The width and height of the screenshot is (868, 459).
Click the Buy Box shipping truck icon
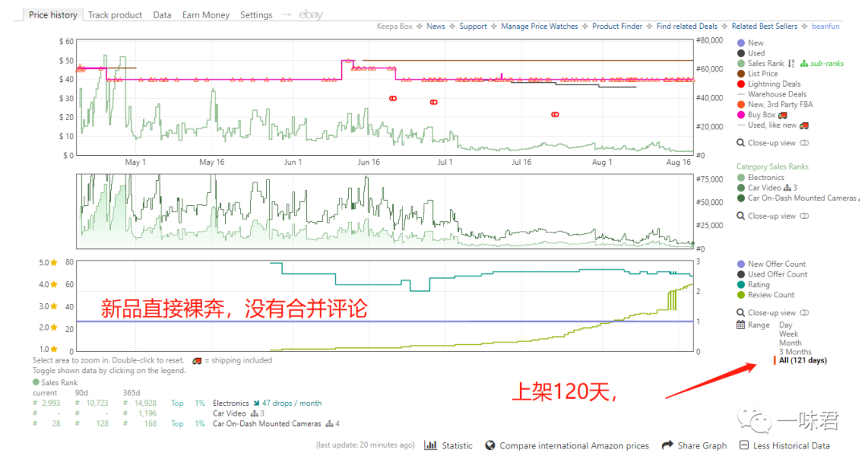(782, 115)
